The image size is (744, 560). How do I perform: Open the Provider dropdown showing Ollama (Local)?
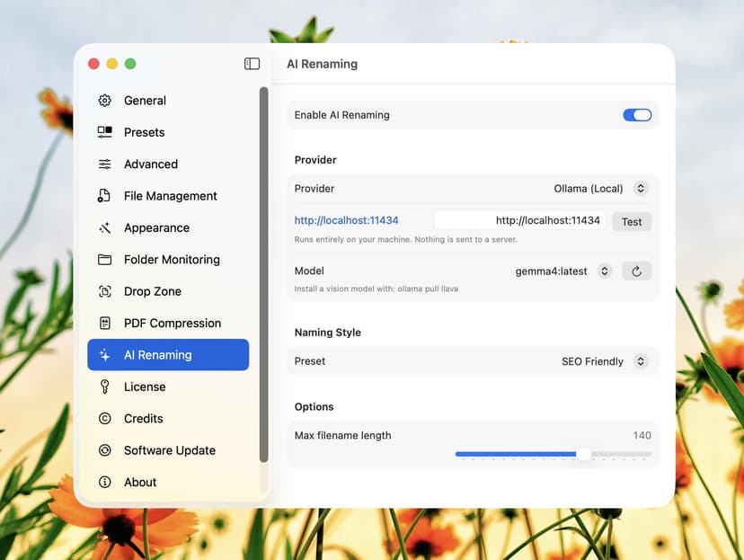[600, 189]
